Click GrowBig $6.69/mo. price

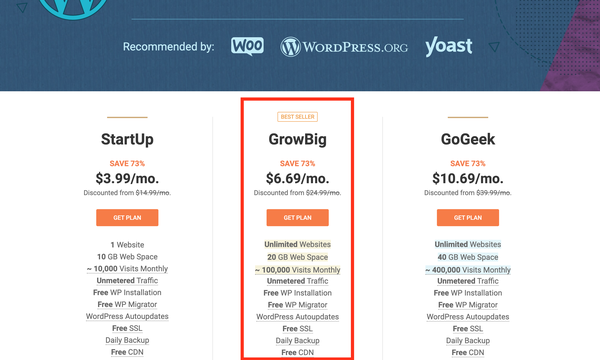297,178
